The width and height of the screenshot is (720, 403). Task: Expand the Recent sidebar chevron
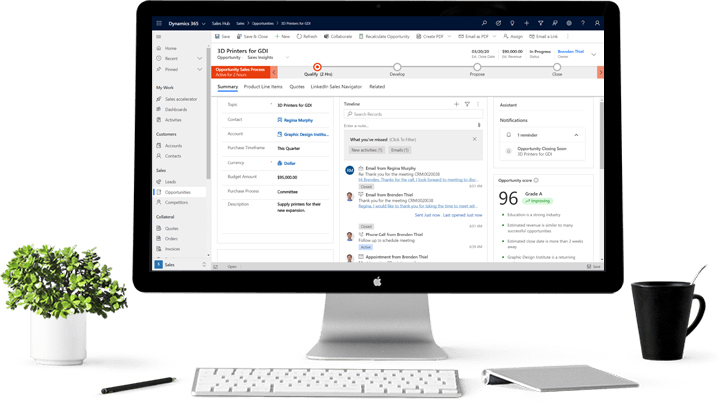pyautogui.click(x=200, y=59)
